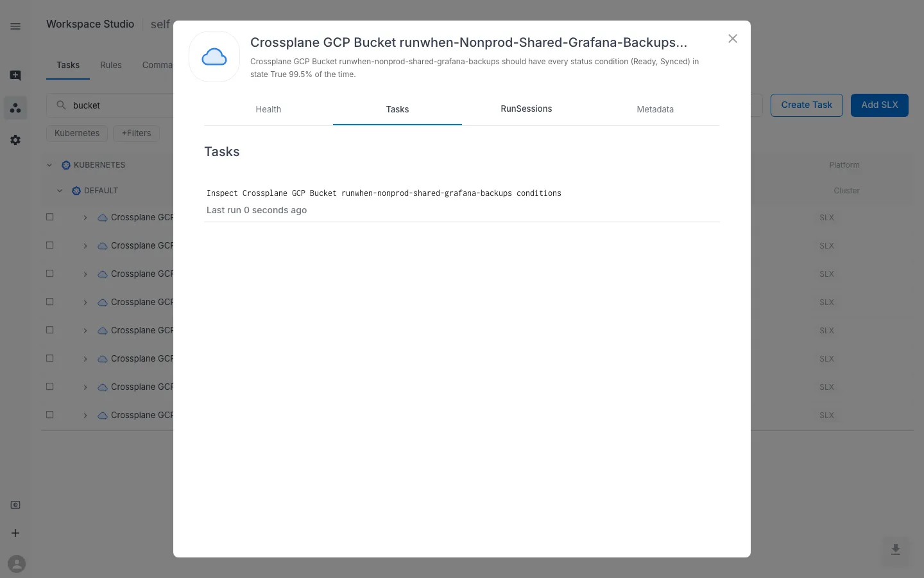Collapse the DEFAULT group

pos(60,191)
